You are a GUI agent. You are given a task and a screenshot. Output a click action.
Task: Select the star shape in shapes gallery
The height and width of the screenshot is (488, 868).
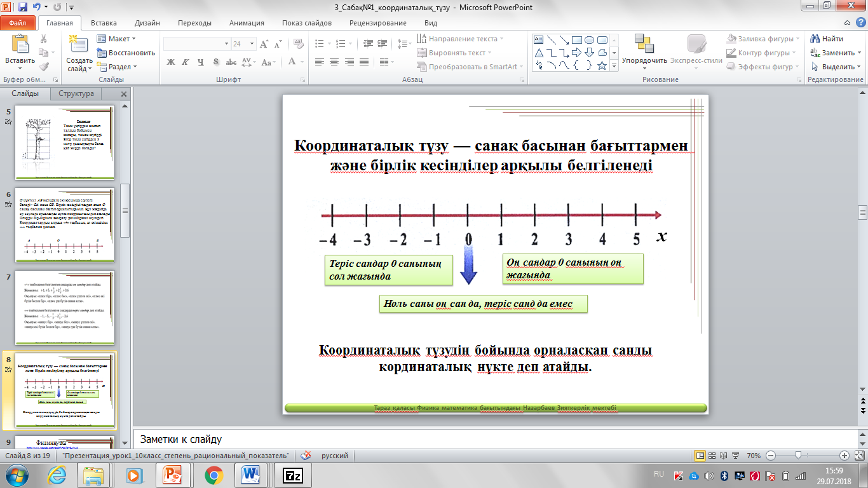point(602,66)
